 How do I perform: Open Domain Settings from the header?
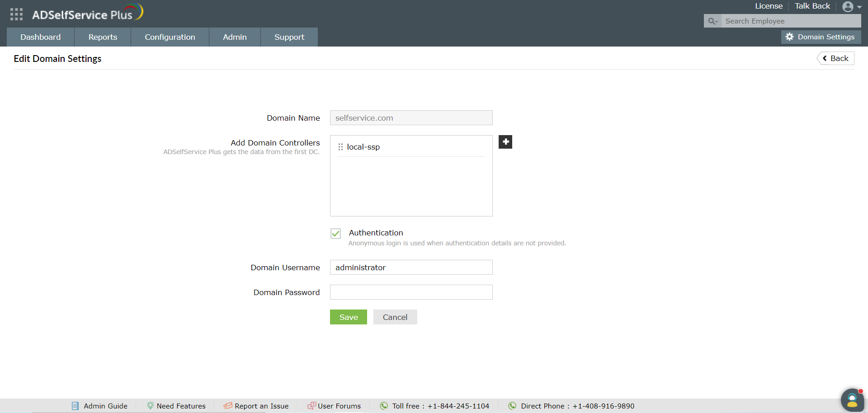(x=821, y=37)
